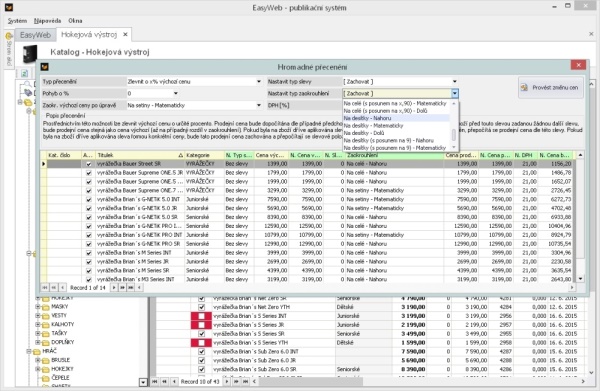Select 'Na desítky - Matematicky' option
This screenshot has height=391, width=600.
tap(396, 125)
